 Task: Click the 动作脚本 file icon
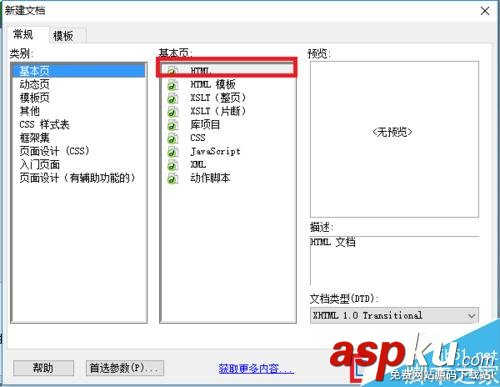pos(172,179)
